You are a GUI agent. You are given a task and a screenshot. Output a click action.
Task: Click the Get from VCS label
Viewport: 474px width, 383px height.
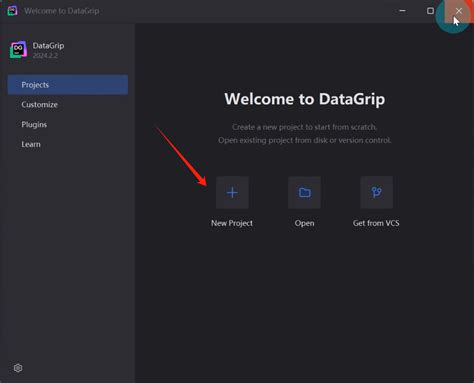[376, 223]
